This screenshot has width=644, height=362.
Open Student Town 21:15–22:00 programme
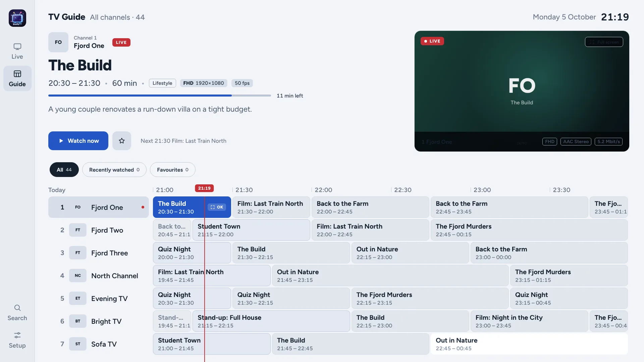(x=251, y=230)
